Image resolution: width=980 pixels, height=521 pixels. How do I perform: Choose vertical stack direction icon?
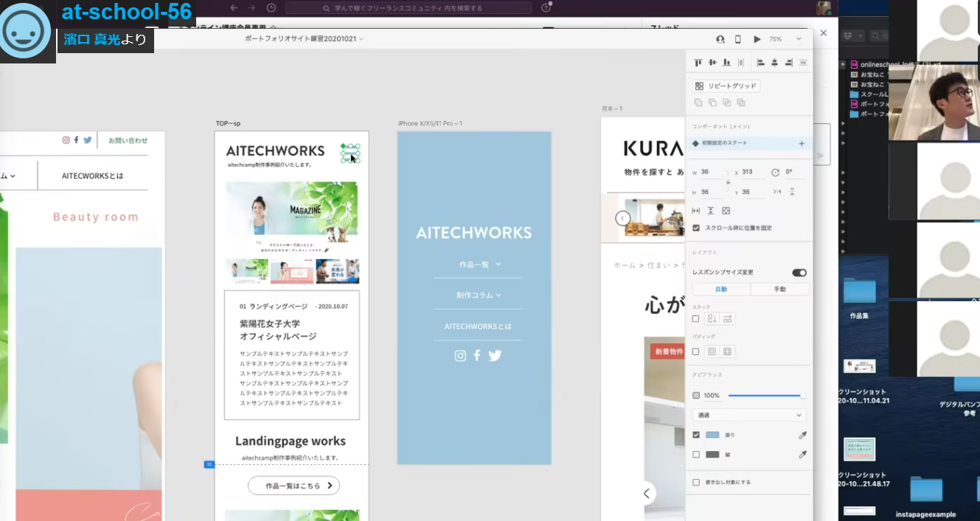click(712, 319)
